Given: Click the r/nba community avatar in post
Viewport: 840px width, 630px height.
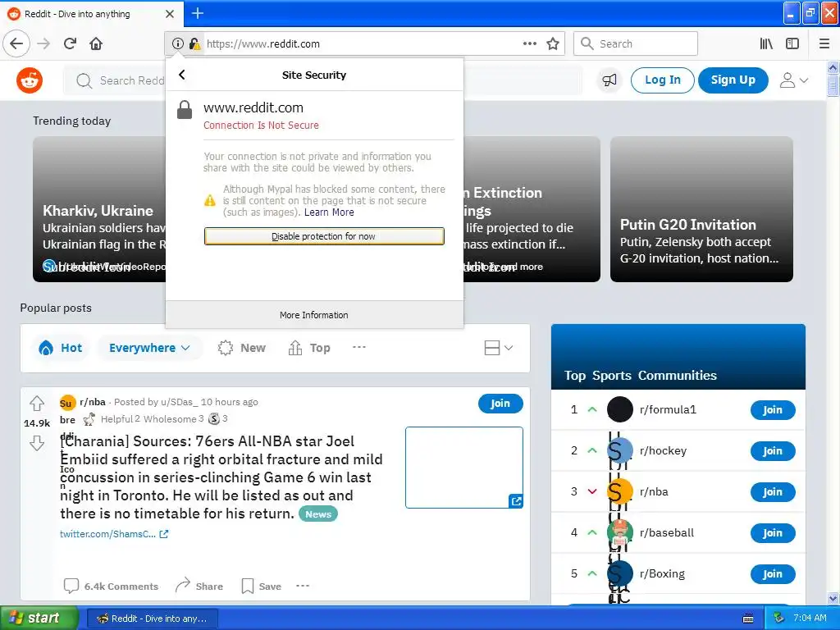Looking at the screenshot, I should pyautogui.click(x=67, y=402).
